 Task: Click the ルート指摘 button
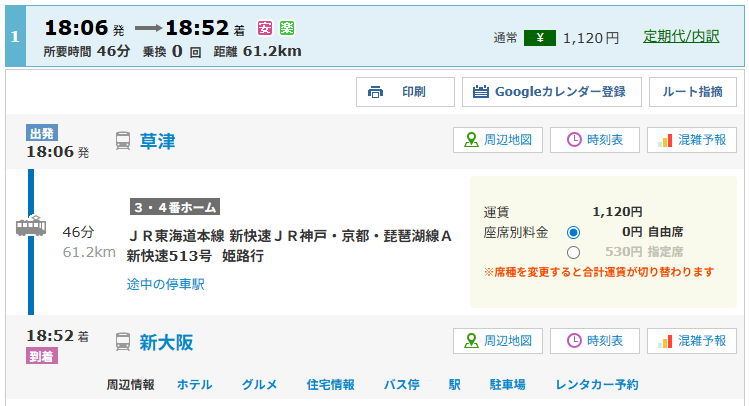[693, 92]
